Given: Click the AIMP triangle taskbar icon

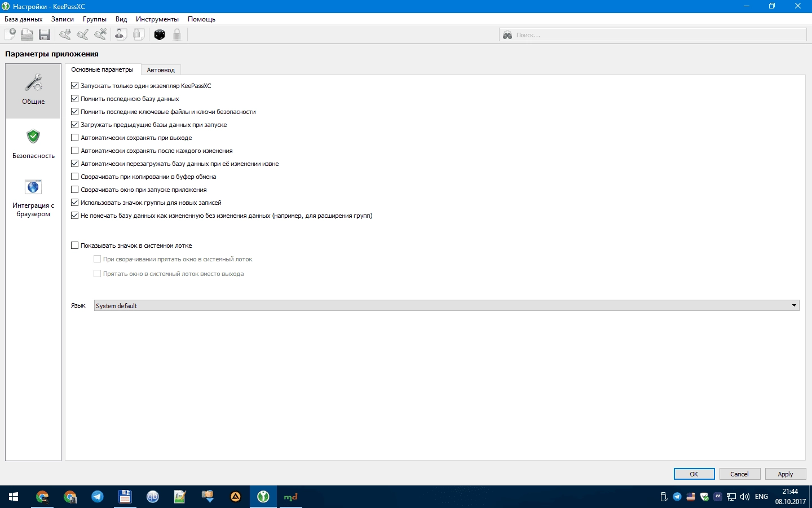Looking at the screenshot, I should 236,497.
